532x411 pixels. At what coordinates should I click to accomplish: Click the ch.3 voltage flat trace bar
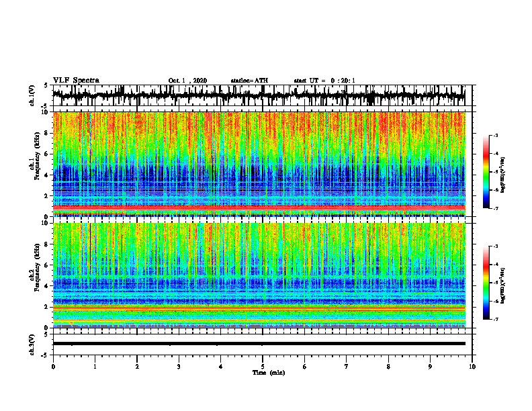pos(259,344)
